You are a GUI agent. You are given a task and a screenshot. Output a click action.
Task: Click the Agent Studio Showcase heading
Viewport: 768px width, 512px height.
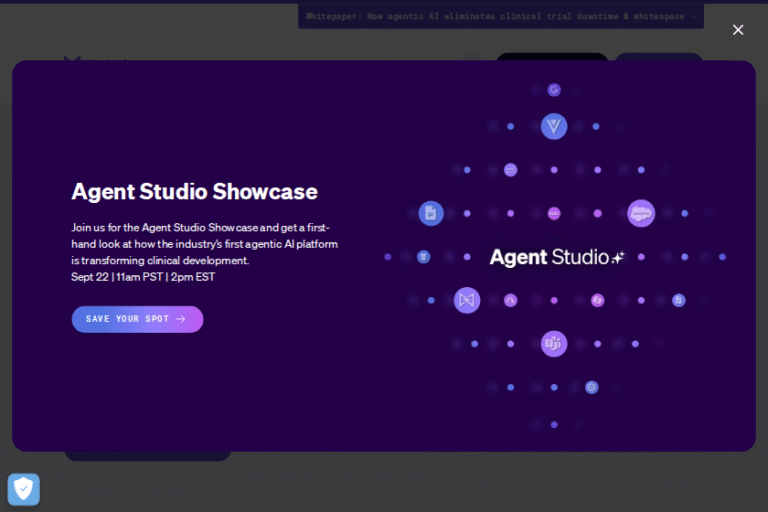click(x=194, y=191)
